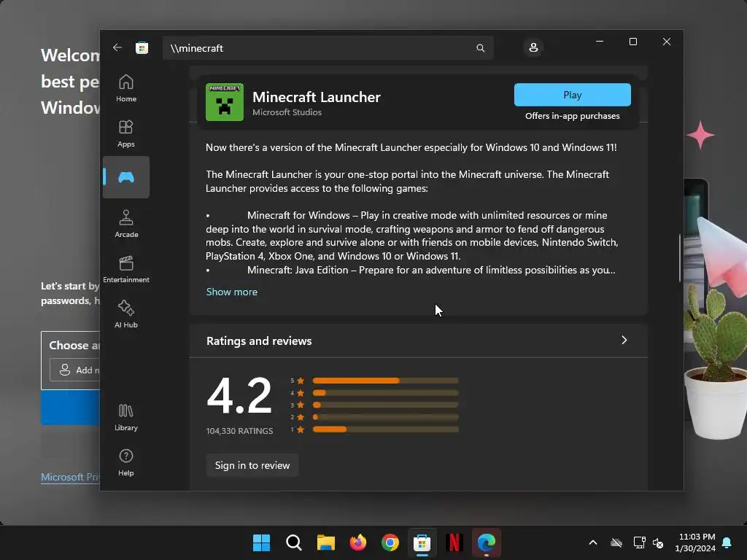Expand Ratings and reviews with the chevron
The width and height of the screenshot is (747, 560).
tap(624, 340)
